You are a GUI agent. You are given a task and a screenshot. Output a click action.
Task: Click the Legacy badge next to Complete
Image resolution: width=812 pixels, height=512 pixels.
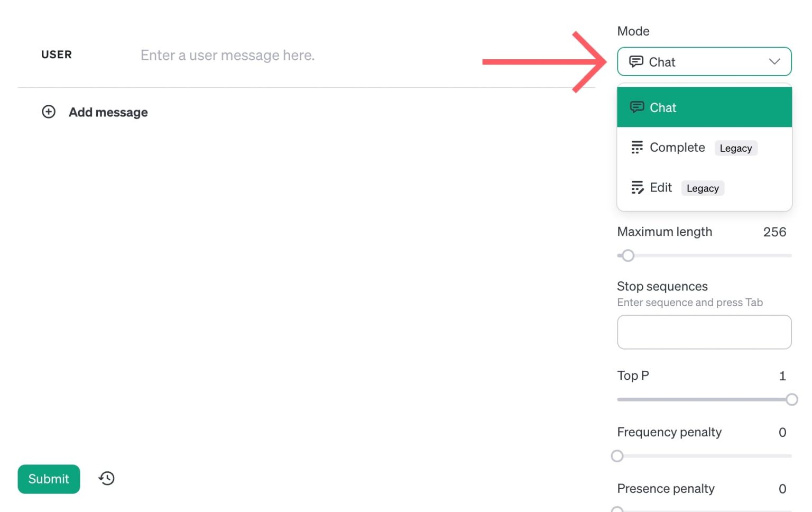736,148
